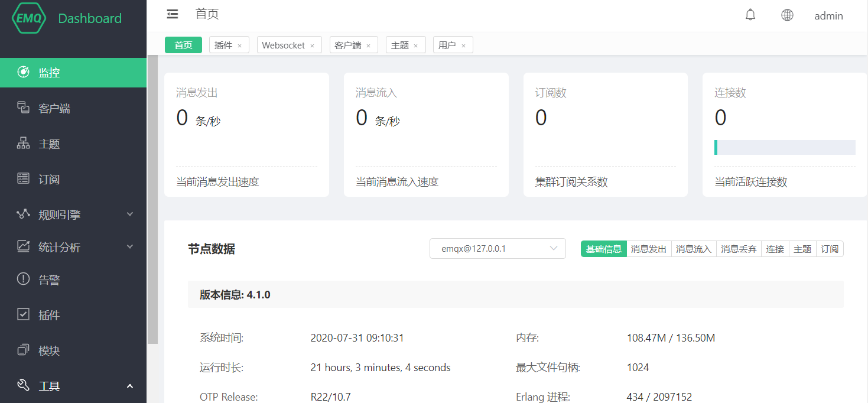868x403 pixels.
Task: Select the 基础信息 view option
Action: tap(603, 249)
